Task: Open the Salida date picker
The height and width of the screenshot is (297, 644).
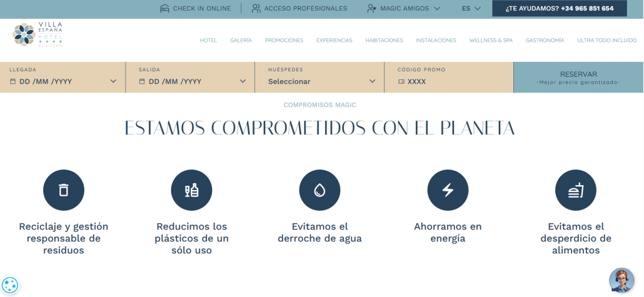Action: pyautogui.click(x=192, y=81)
